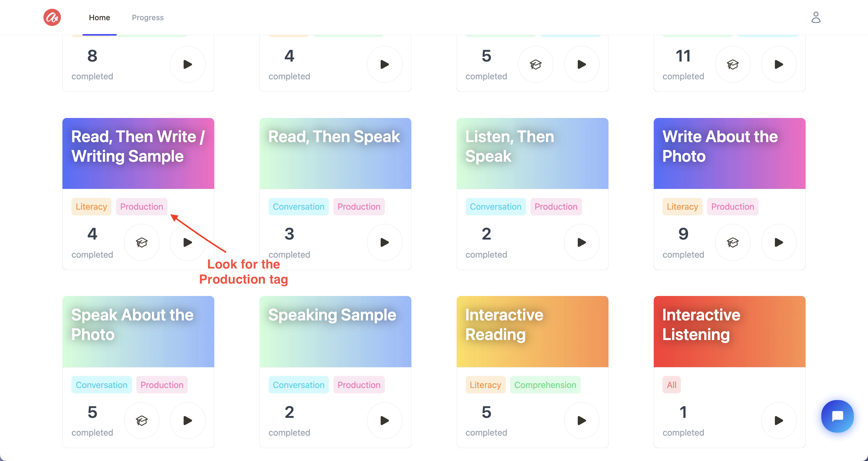Click graduation cap on Speak About the Photo
The image size is (868, 461).
[x=142, y=420]
